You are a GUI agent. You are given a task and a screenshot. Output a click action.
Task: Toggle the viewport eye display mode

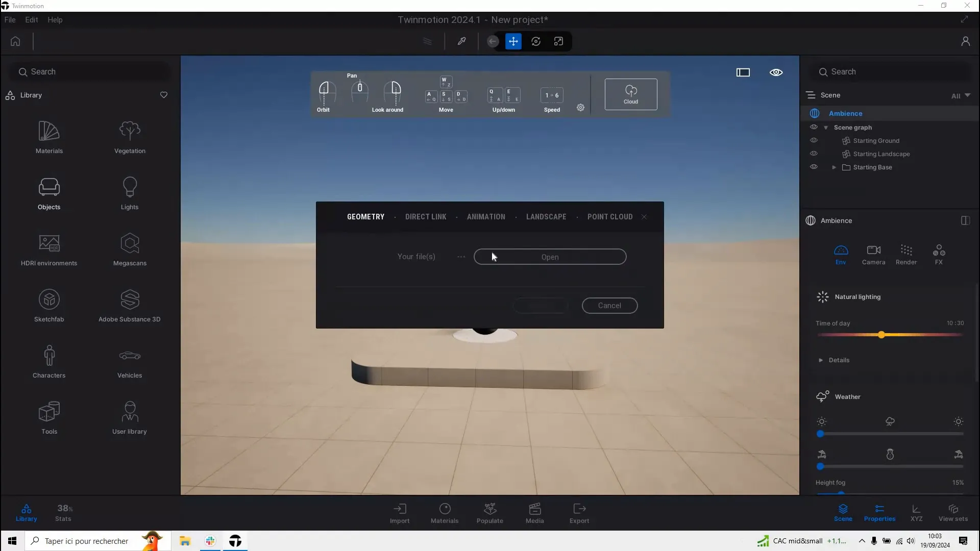point(776,72)
